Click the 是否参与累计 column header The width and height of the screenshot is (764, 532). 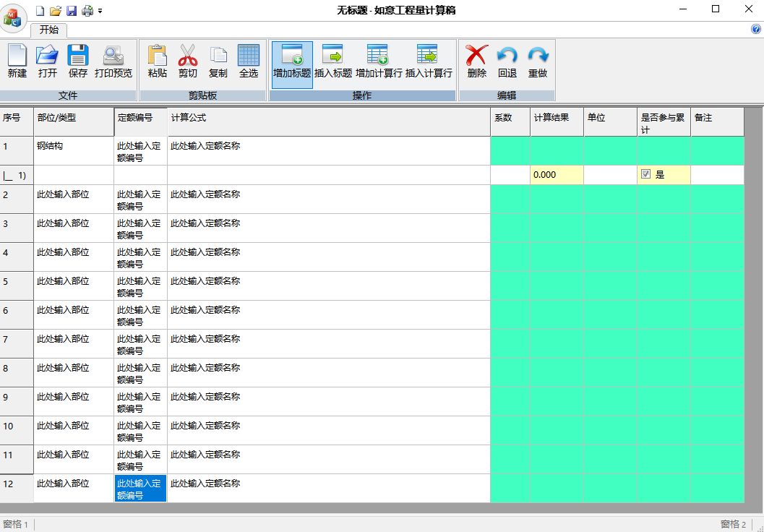pyautogui.click(x=664, y=121)
